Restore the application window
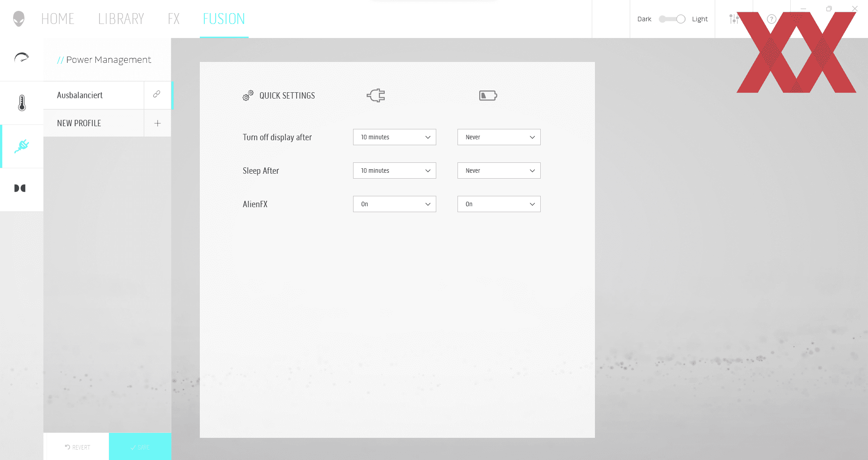The width and height of the screenshot is (868, 460). coord(829,9)
